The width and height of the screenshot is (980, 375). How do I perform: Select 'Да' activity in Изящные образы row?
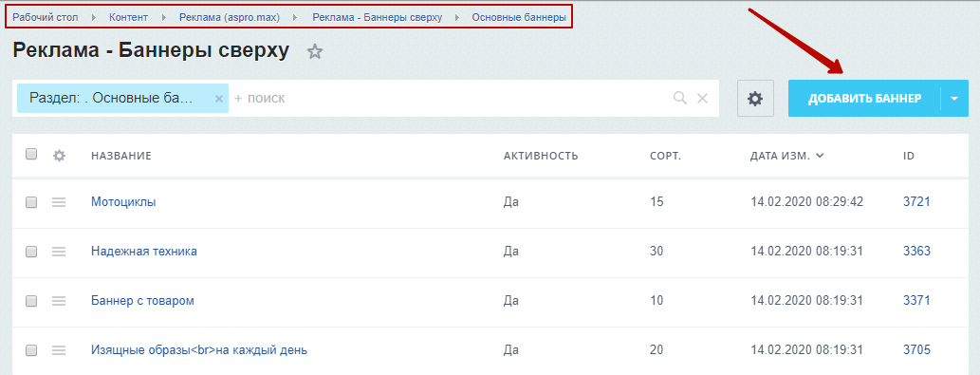pos(511,350)
